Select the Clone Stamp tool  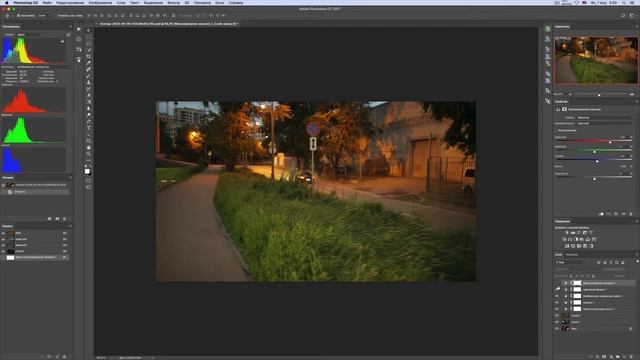pyautogui.click(x=89, y=82)
